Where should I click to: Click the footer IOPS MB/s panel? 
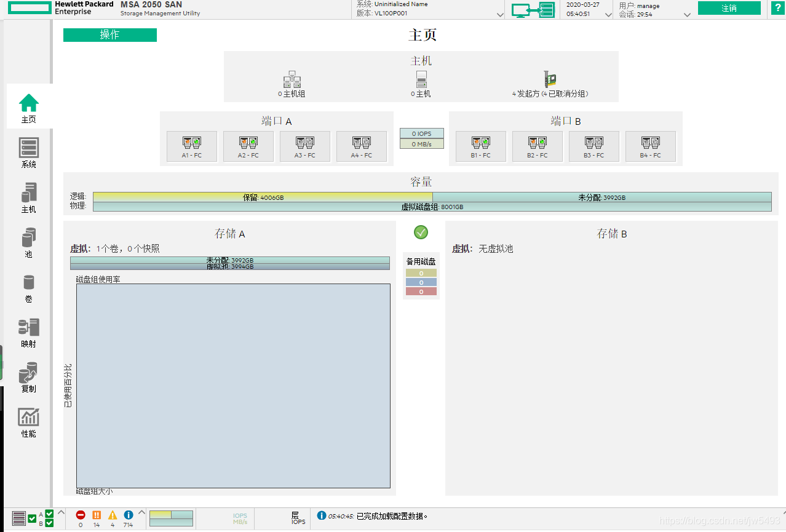coord(240,519)
